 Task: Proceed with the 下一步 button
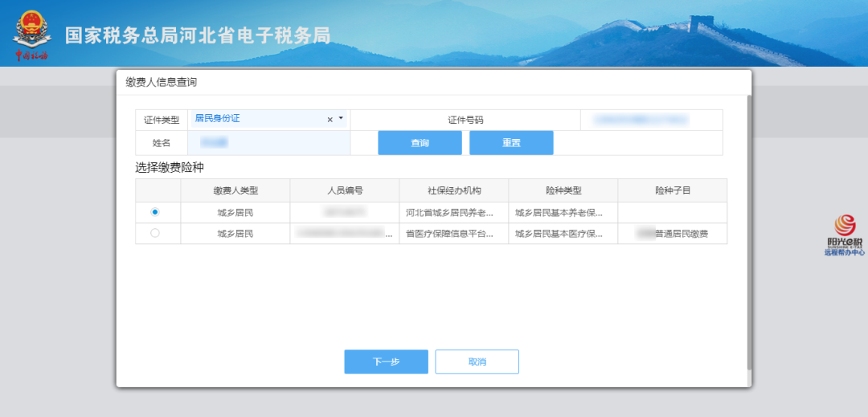pyautogui.click(x=386, y=362)
